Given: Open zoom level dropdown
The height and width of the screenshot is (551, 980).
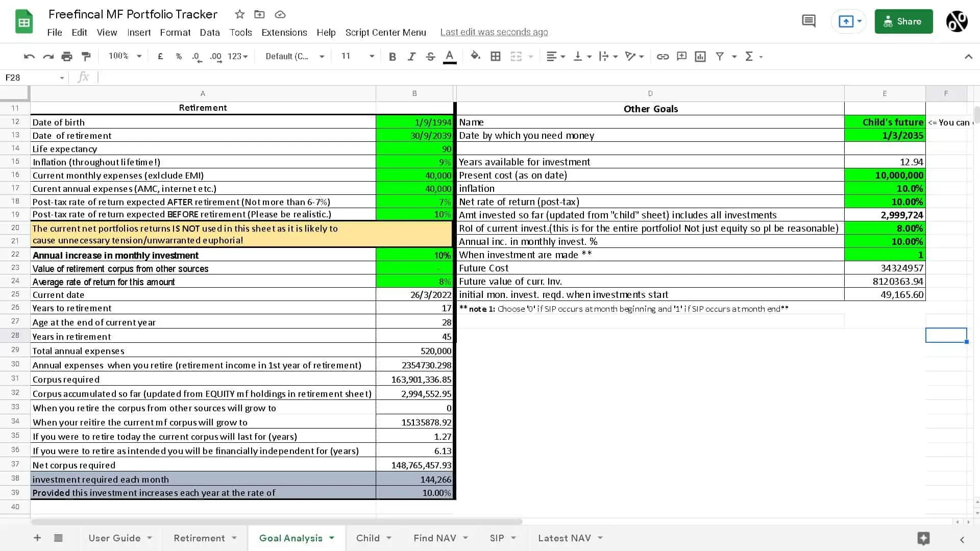Looking at the screenshot, I should pos(125,56).
